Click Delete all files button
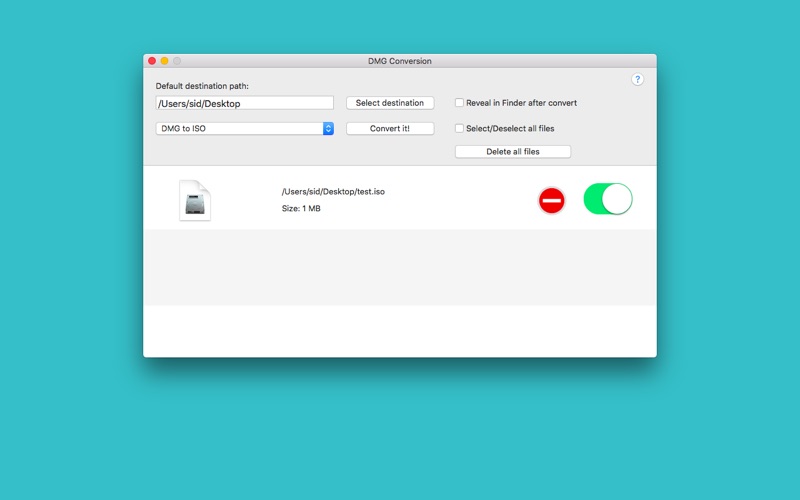Viewport: 800px width, 500px height. point(513,152)
